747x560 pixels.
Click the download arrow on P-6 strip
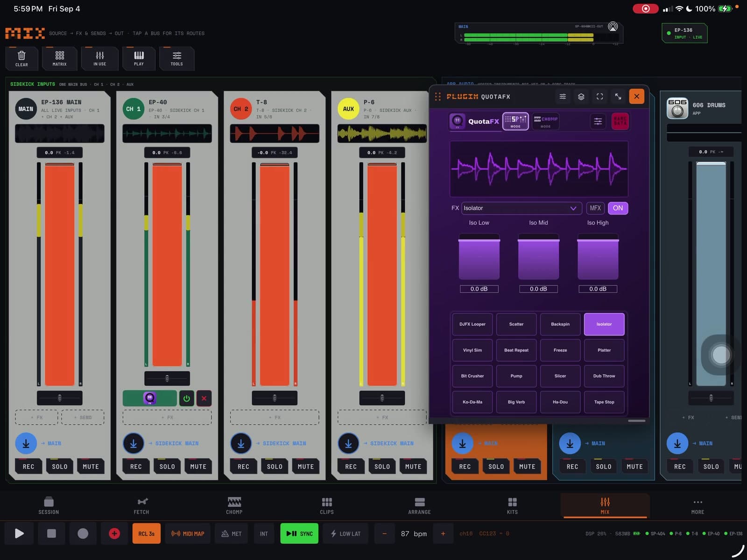[x=348, y=443]
